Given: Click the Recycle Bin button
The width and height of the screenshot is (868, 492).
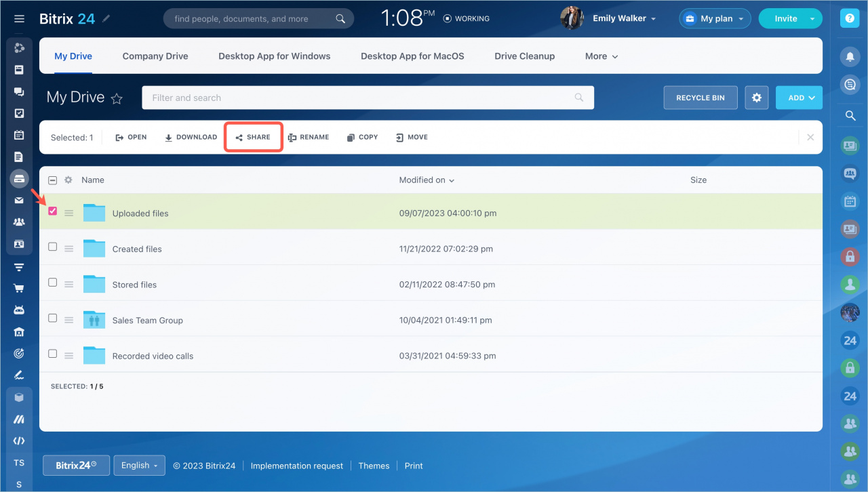Looking at the screenshot, I should [x=701, y=98].
